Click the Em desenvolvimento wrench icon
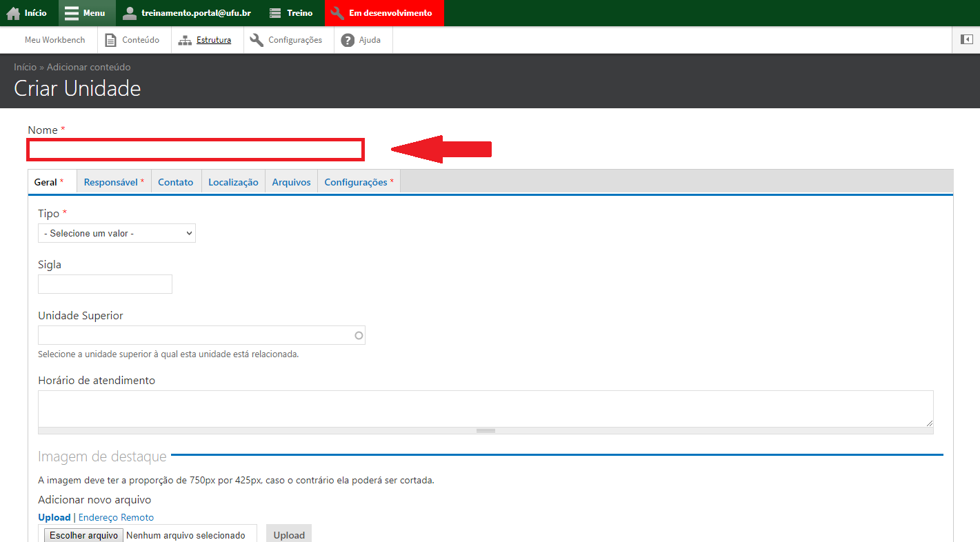Viewport: 980px width, 542px height. coord(338,13)
